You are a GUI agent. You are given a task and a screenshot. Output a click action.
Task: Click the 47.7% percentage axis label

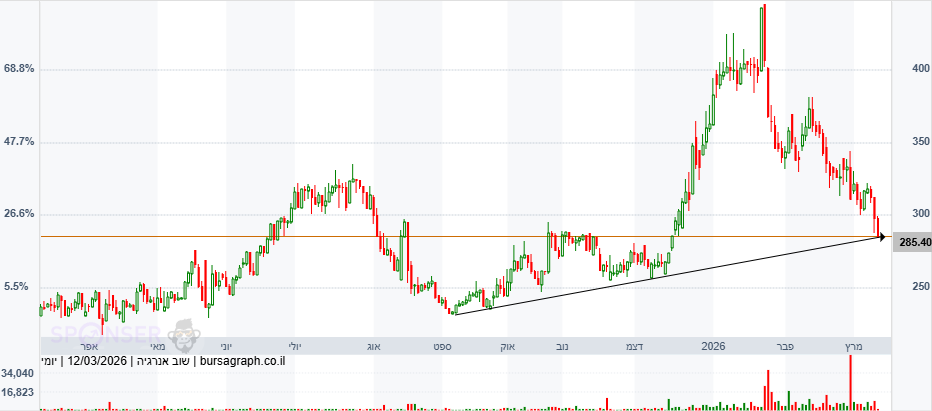click(x=19, y=142)
